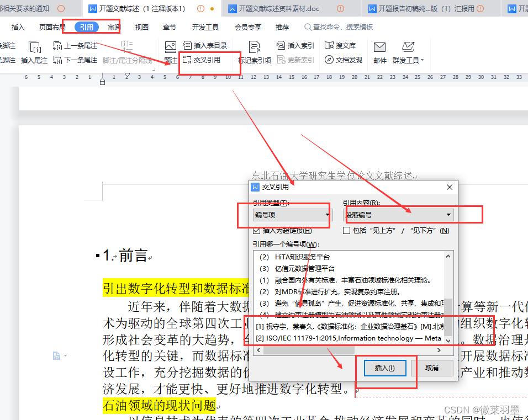Click 插入索引 in ribbon

click(x=295, y=45)
